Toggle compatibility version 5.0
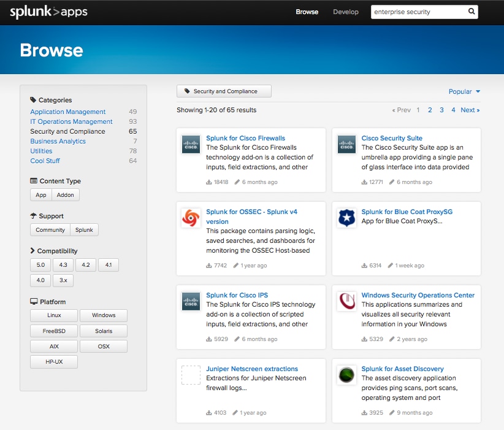504x430 pixels. [x=40, y=265]
